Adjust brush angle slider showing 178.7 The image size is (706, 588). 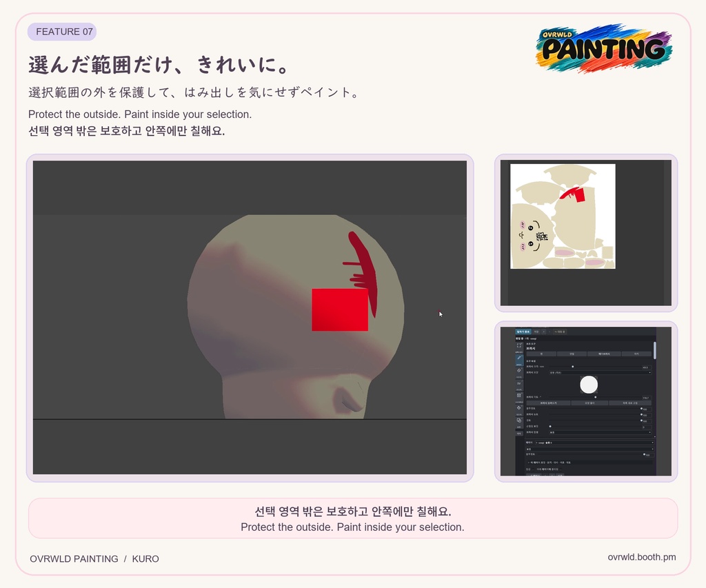click(595, 397)
